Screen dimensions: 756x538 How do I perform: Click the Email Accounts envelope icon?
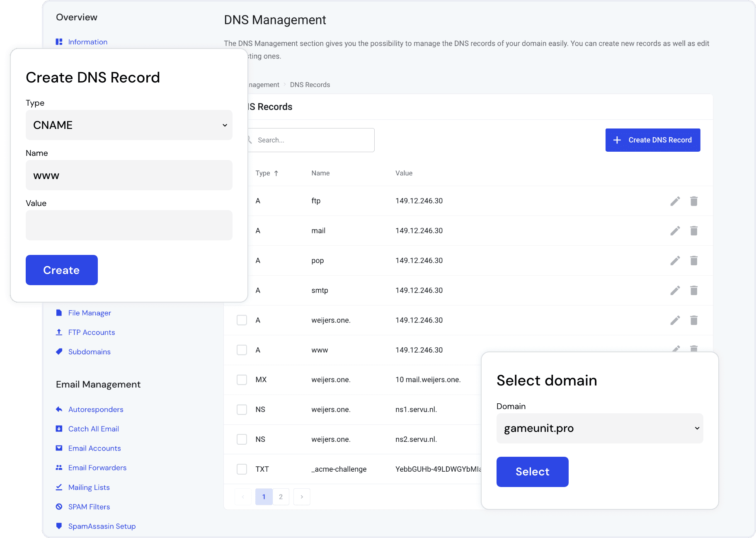click(59, 448)
